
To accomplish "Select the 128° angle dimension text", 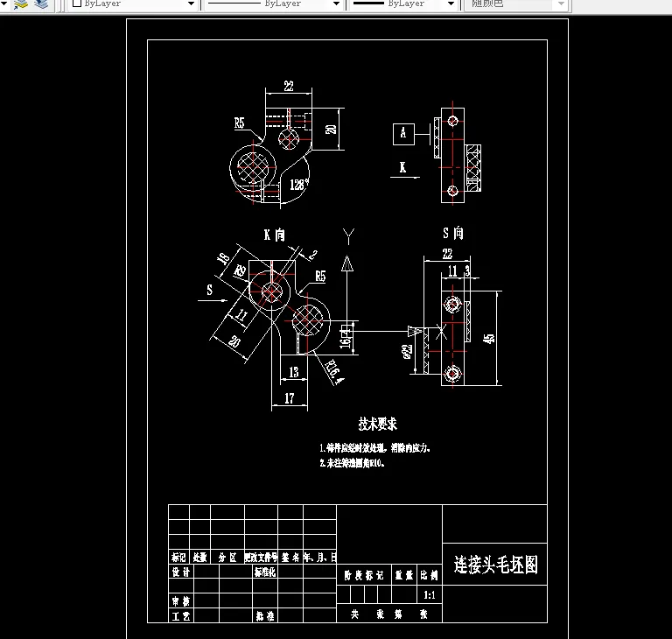I will click(298, 185).
